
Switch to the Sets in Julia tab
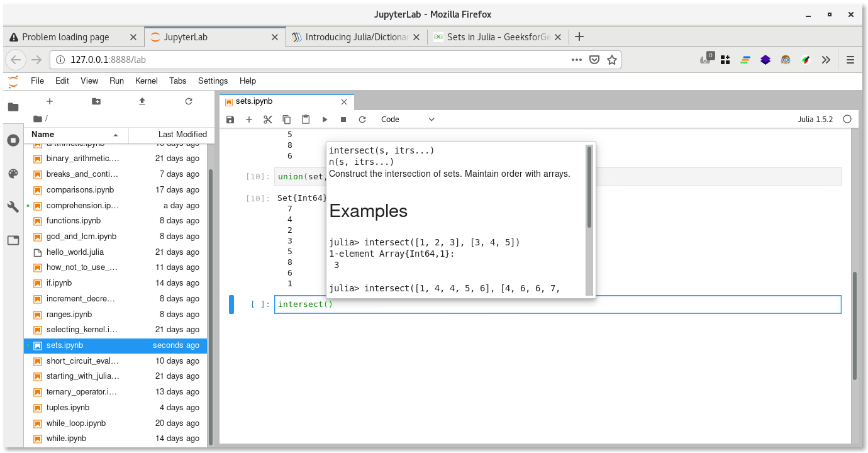497,36
